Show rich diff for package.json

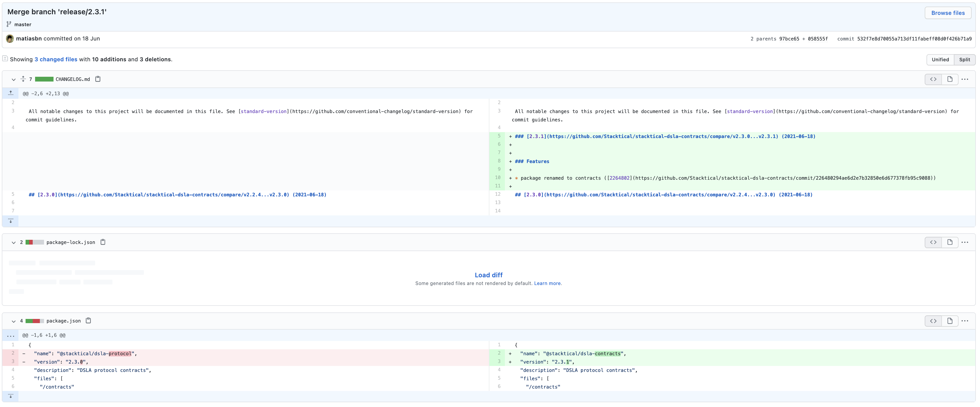tap(950, 321)
